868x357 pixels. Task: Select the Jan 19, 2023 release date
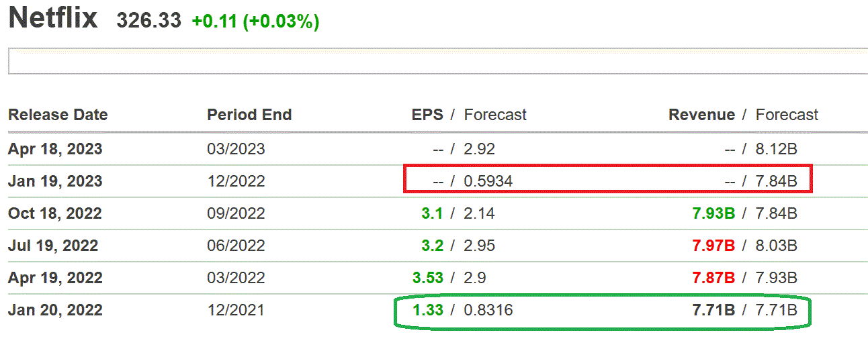click(55, 181)
